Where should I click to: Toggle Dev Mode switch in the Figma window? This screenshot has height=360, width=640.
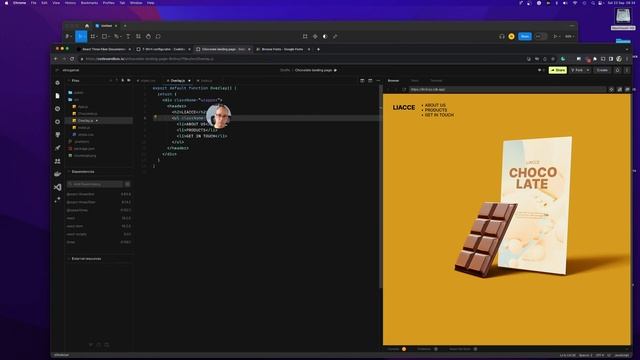pyautogui.click(x=541, y=36)
